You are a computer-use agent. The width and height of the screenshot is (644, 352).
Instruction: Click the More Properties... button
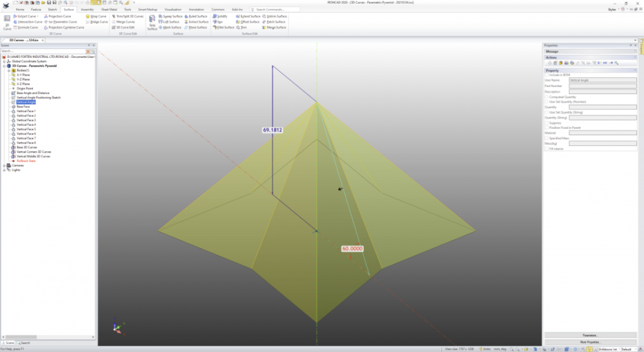pos(590,342)
